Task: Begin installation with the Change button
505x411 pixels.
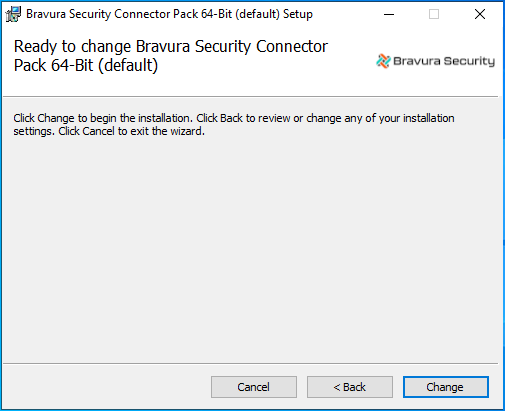Action: point(446,387)
